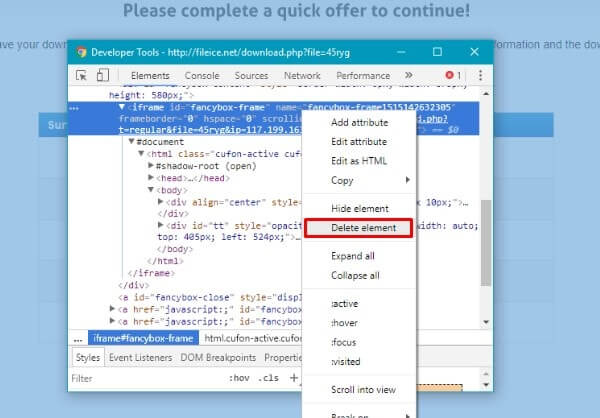Collapse the #document node

click(x=131, y=142)
